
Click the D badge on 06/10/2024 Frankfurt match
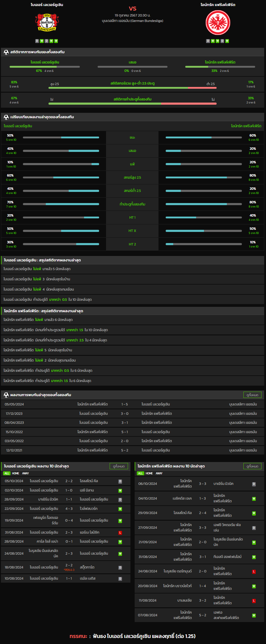(x=254, y=484)
